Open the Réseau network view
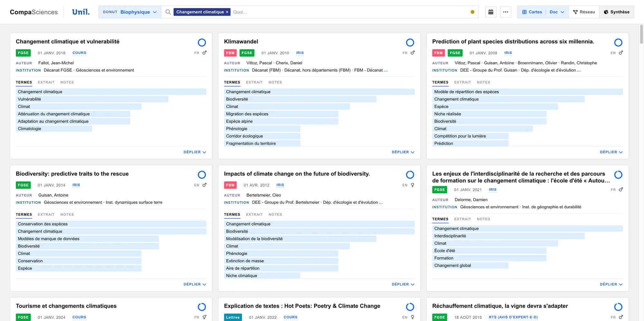Screen dimensions: 644x321 (584, 12)
